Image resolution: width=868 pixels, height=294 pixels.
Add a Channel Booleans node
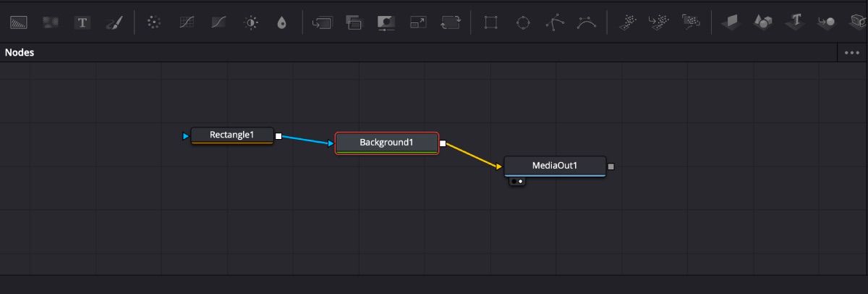354,22
